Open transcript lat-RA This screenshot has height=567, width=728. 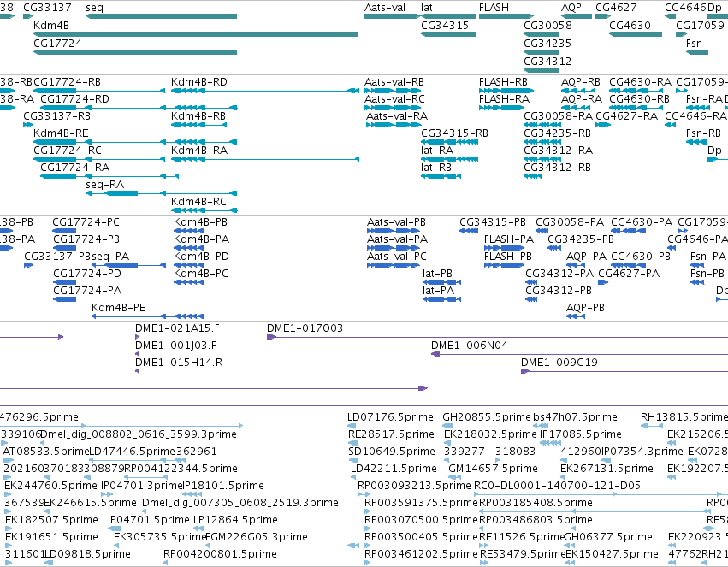437,151
